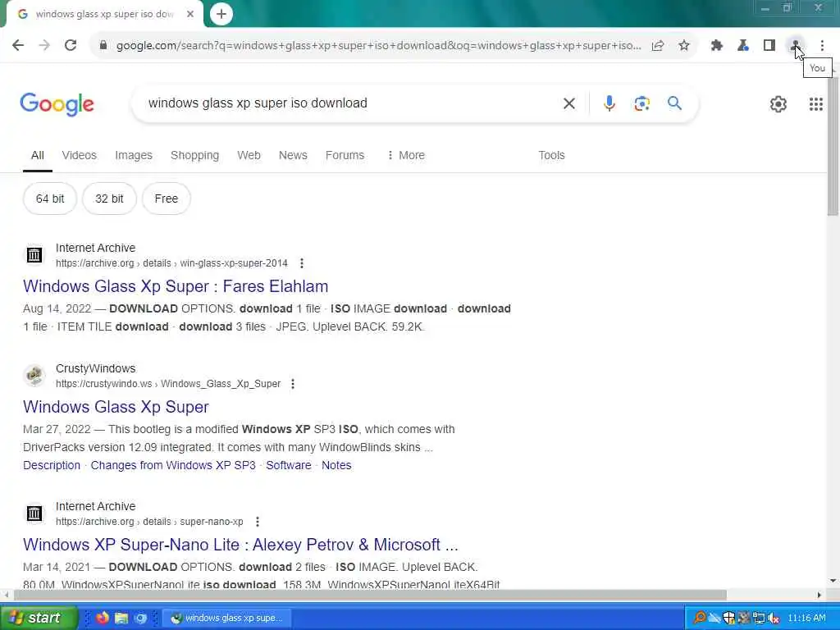Open Windows Glass Xp Super : Fares Elahlam result
Screen dimensions: 840x630
click(x=176, y=286)
